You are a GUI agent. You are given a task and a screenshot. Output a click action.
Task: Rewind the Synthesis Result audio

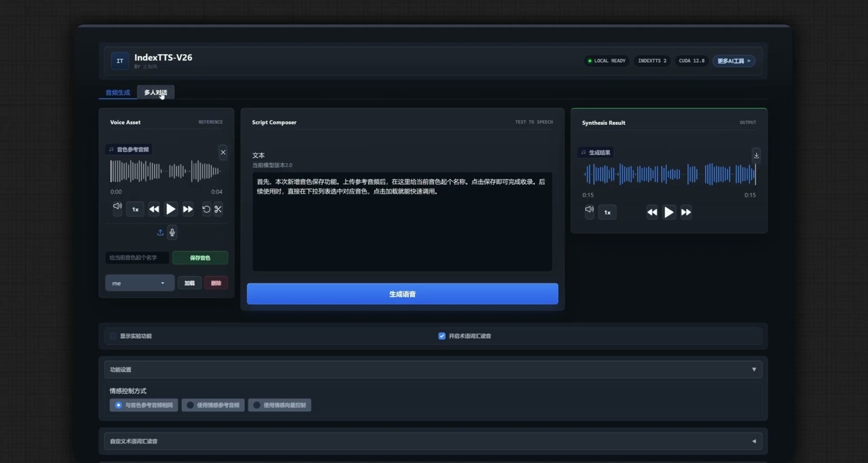[652, 213]
